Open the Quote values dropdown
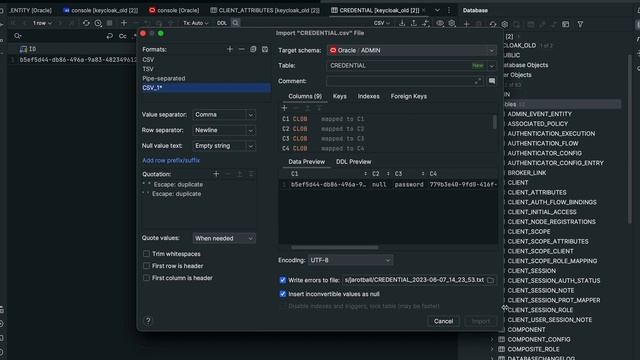Screen dimensions: 640x360 [x=224, y=238]
